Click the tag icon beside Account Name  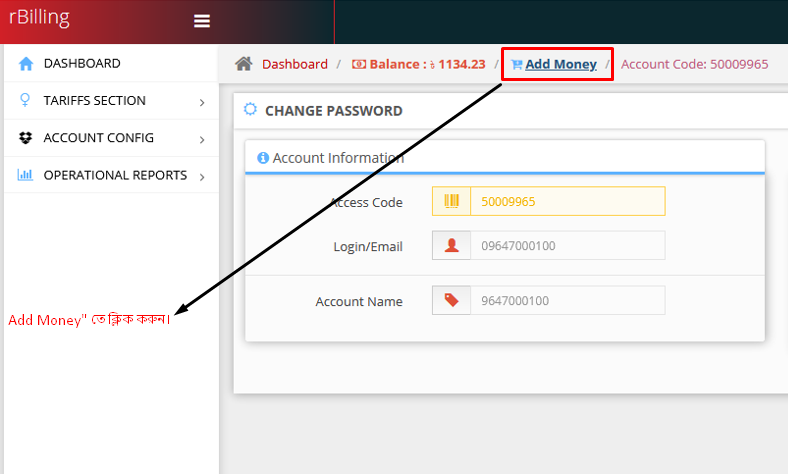[x=452, y=300]
